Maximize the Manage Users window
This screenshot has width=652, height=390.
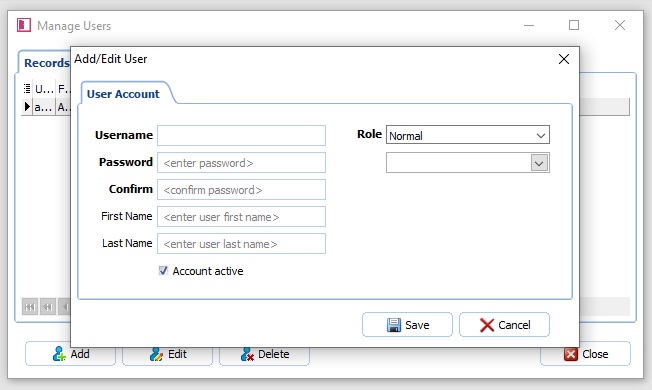[x=574, y=25]
